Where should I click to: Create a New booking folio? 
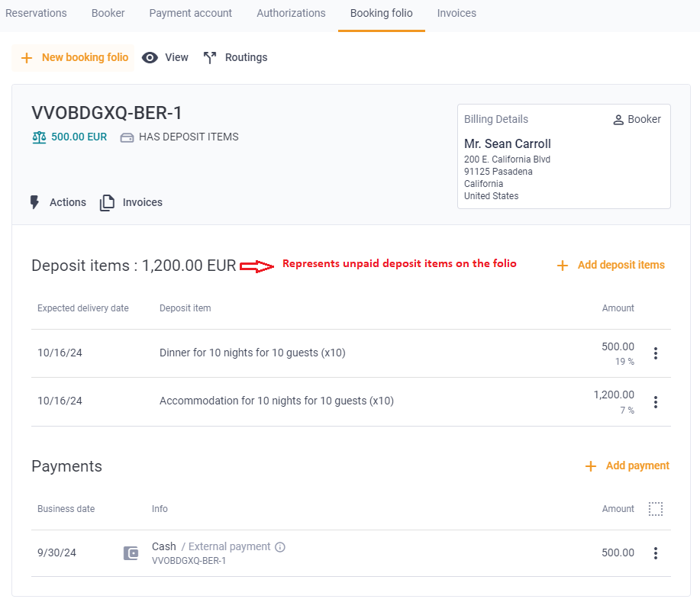[73, 56]
